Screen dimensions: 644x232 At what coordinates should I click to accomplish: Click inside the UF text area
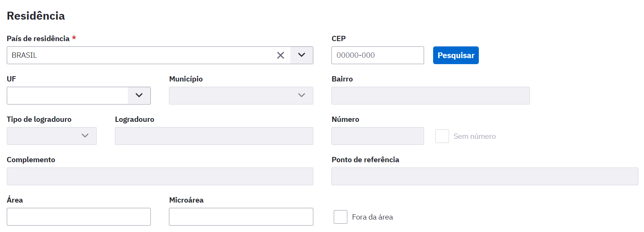[67, 95]
